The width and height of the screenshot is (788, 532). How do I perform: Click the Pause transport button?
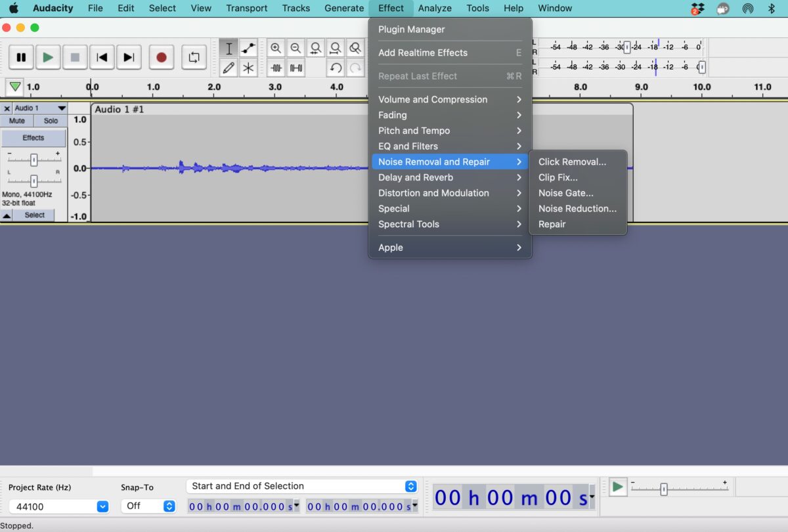pyautogui.click(x=21, y=57)
